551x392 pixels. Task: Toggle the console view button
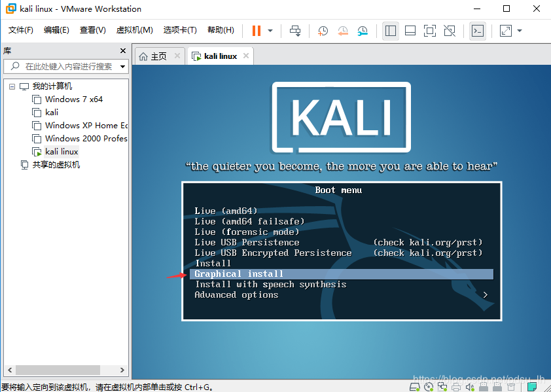478,31
